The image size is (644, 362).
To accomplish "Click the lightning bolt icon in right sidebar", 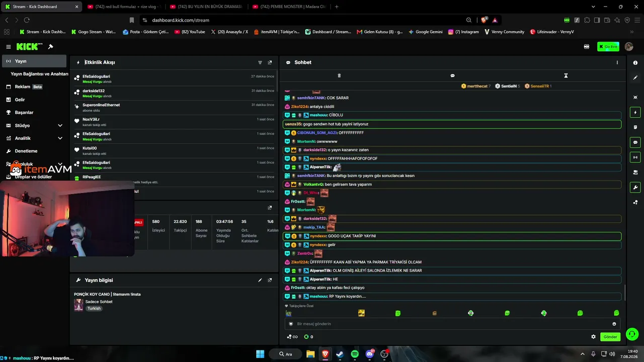I will point(635,112).
